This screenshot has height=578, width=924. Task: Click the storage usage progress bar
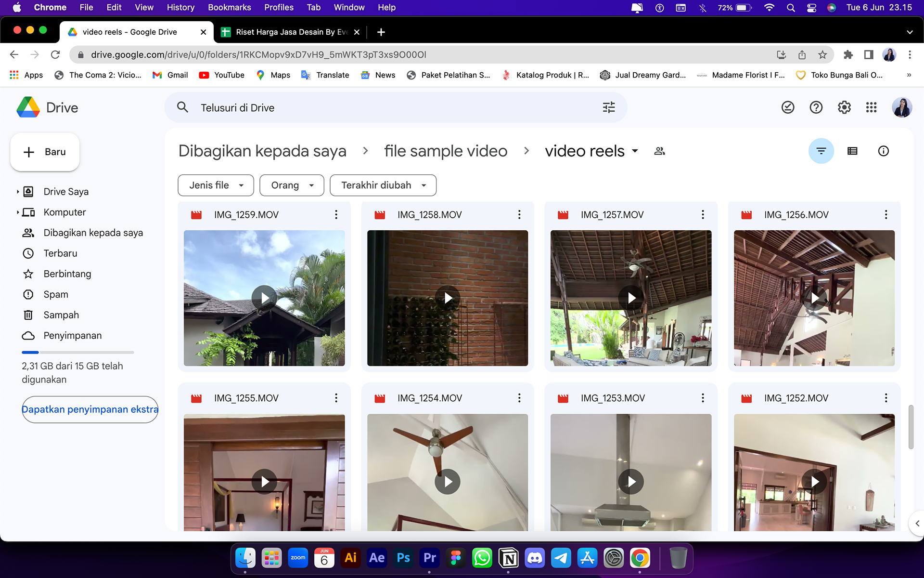point(77,353)
